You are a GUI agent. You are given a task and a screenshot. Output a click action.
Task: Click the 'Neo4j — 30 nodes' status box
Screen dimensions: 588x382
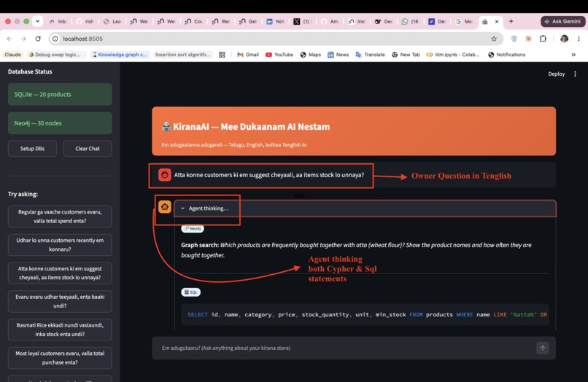(x=60, y=123)
